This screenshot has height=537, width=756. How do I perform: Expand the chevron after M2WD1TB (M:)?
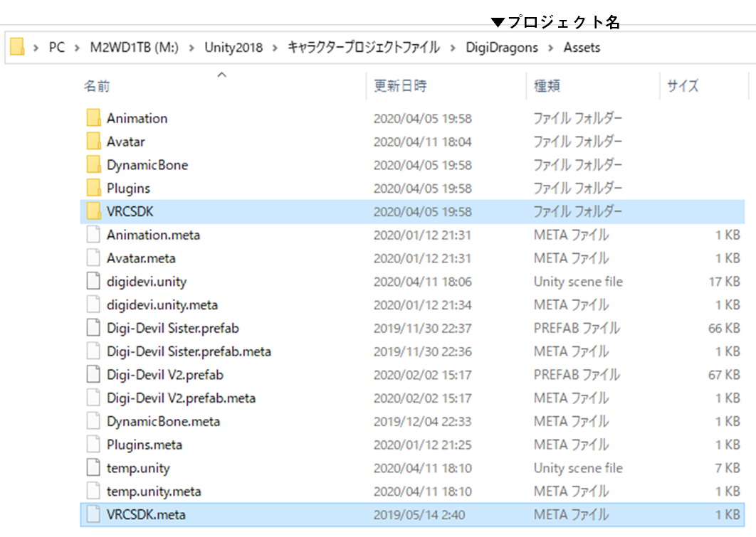tap(191, 48)
